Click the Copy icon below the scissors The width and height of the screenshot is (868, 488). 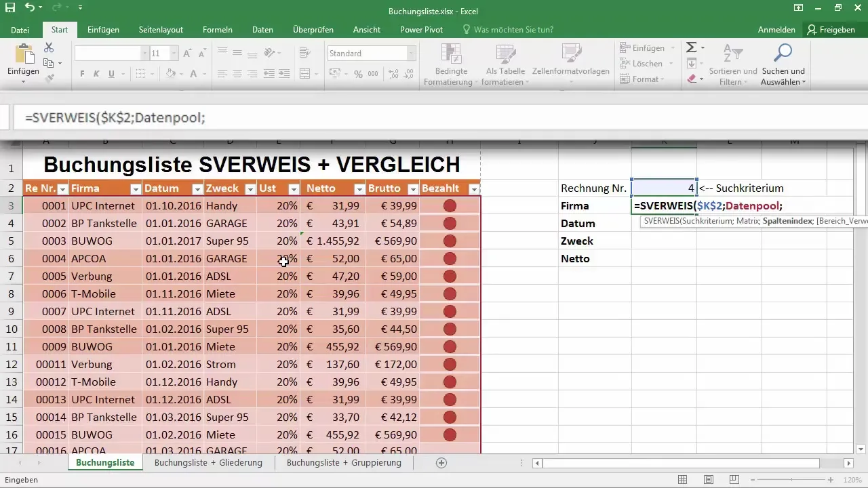click(x=48, y=63)
